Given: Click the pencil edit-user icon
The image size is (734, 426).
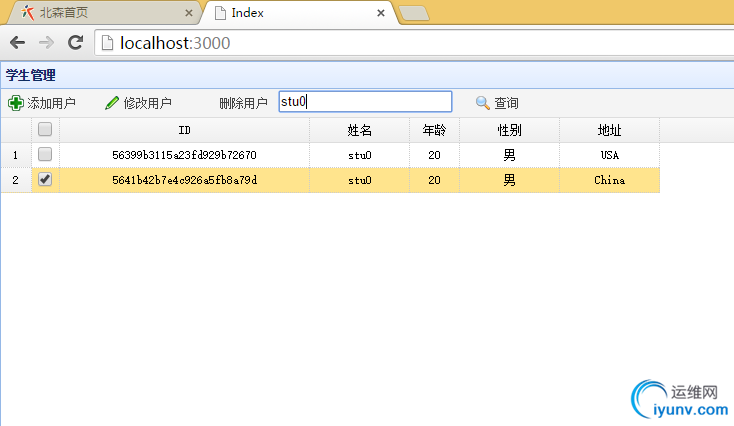Looking at the screenshot, I should tap(112, 103).
